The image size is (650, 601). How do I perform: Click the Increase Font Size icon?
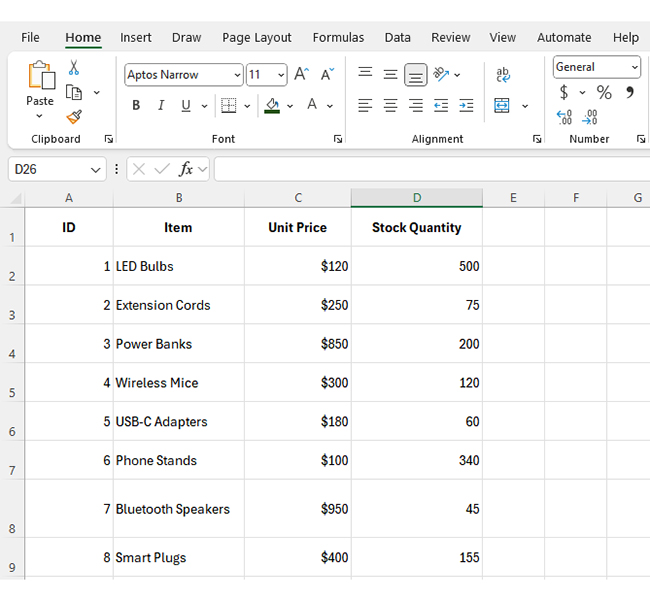click(x=301, y=75)
